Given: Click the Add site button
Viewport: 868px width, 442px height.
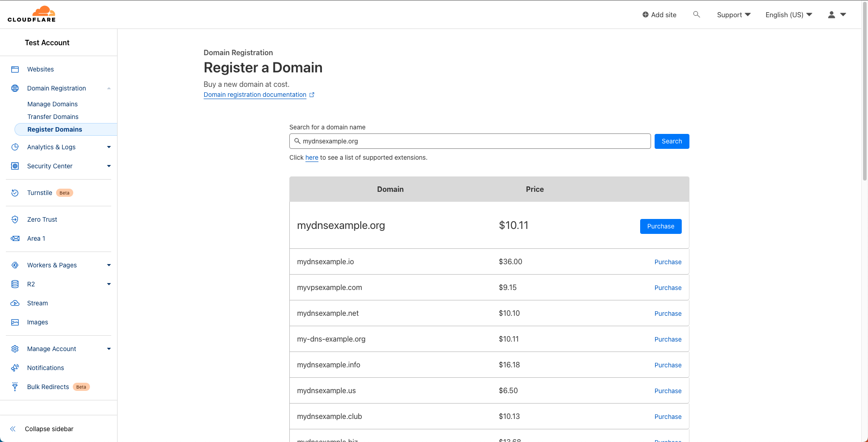Looking at the screenshot, I should pyautogui.click(x=659, y=14).
